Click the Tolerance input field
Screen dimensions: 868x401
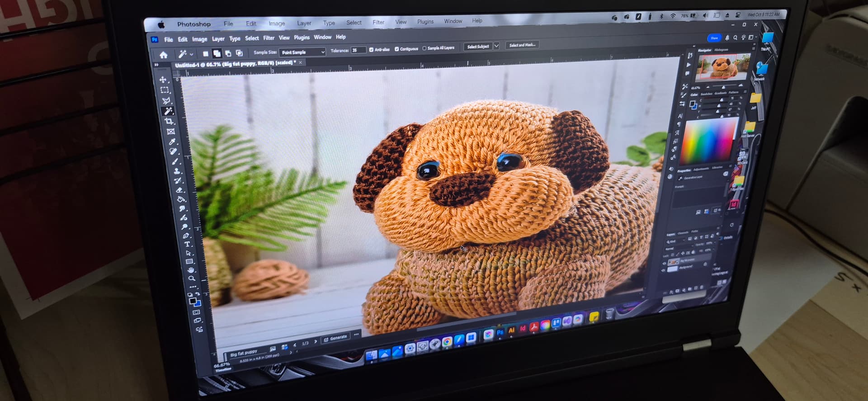tap(358, 50)
